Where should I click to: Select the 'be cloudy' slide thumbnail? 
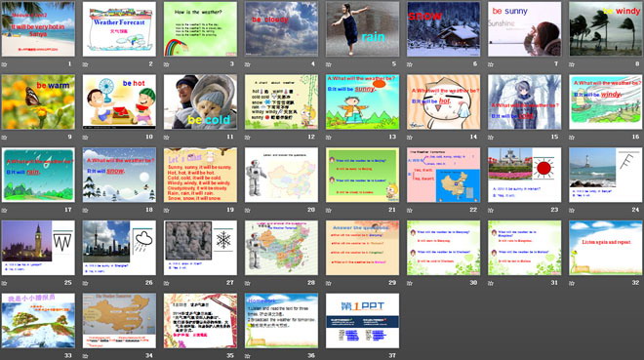pyautogui.click(x=281, y=29)
